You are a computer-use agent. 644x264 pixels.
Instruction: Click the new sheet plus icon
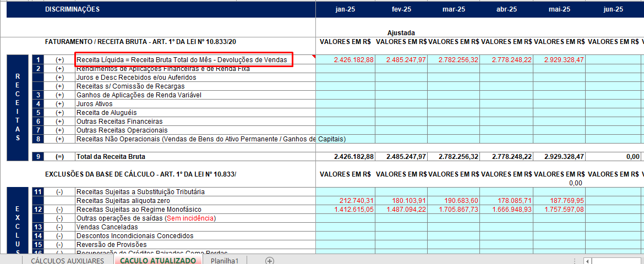(x=269, y=261)
